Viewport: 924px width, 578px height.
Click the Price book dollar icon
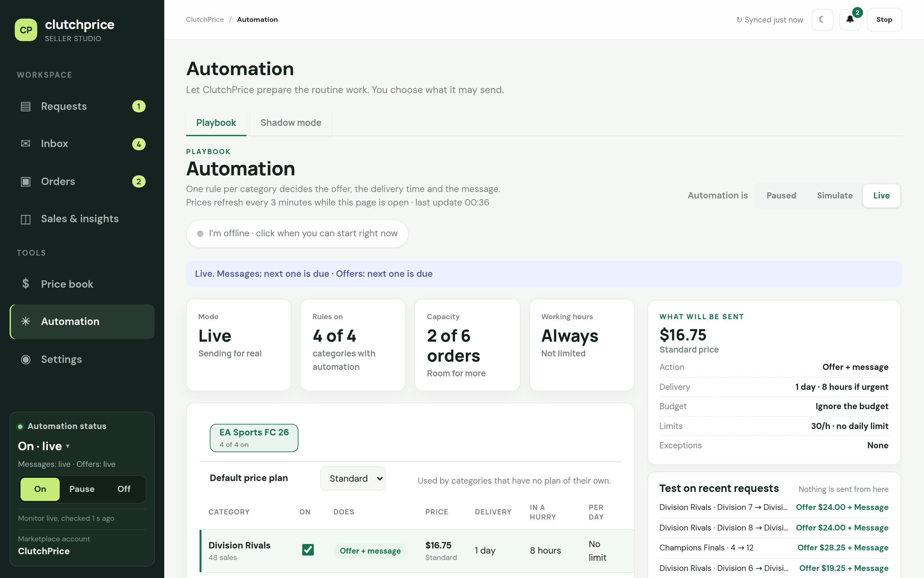(x=26, y=284)
